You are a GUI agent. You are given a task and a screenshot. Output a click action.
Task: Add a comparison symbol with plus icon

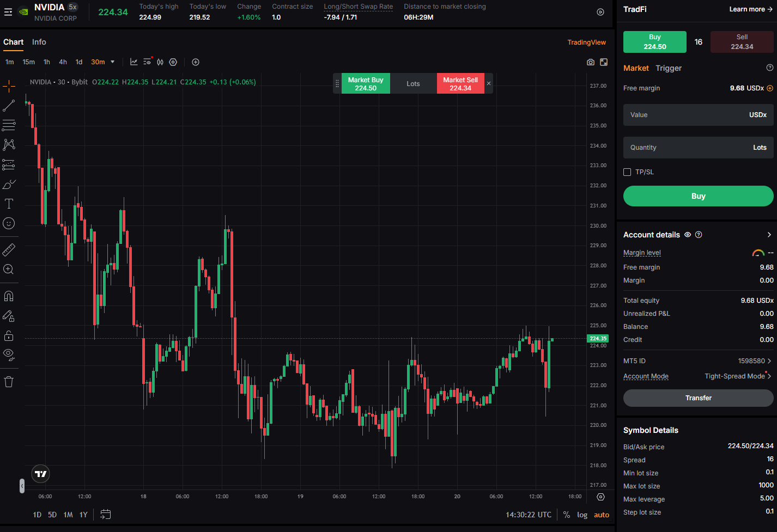point(196,62)
